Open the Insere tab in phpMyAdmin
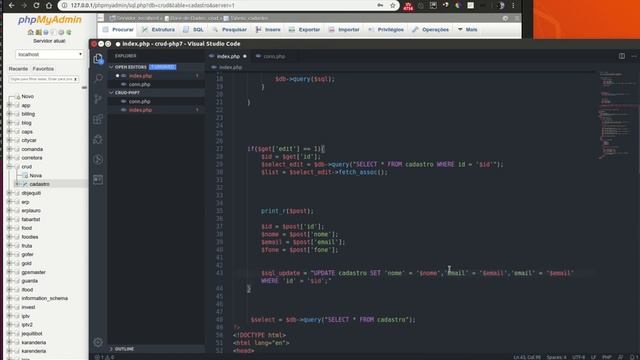This screenshot has width=640, height=360. coord(268,30)
